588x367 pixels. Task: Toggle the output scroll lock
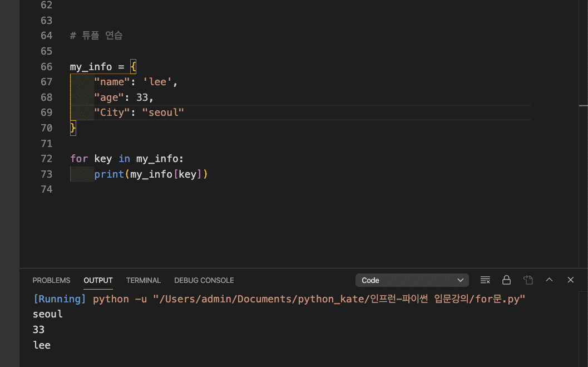coord(506,280)
